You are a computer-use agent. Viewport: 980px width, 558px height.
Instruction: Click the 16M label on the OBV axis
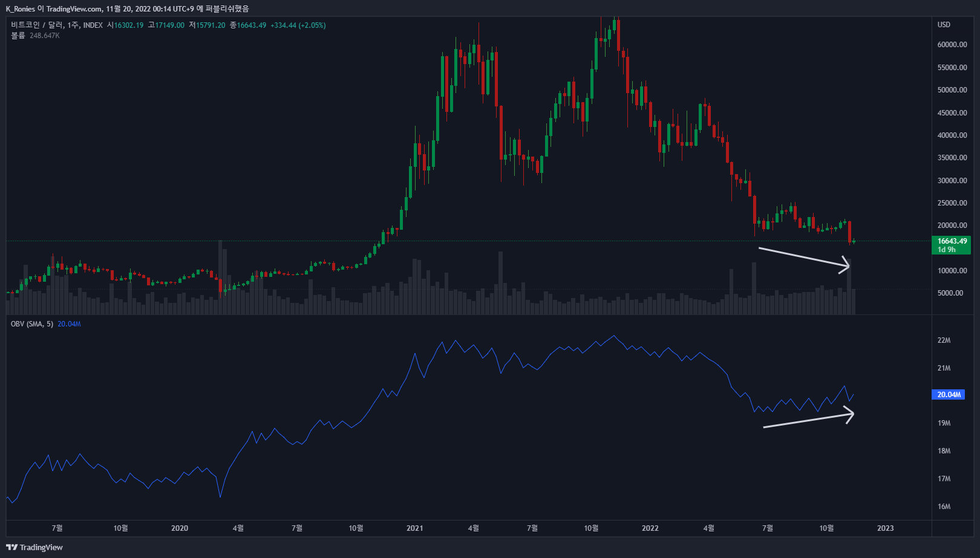[944, 507]
